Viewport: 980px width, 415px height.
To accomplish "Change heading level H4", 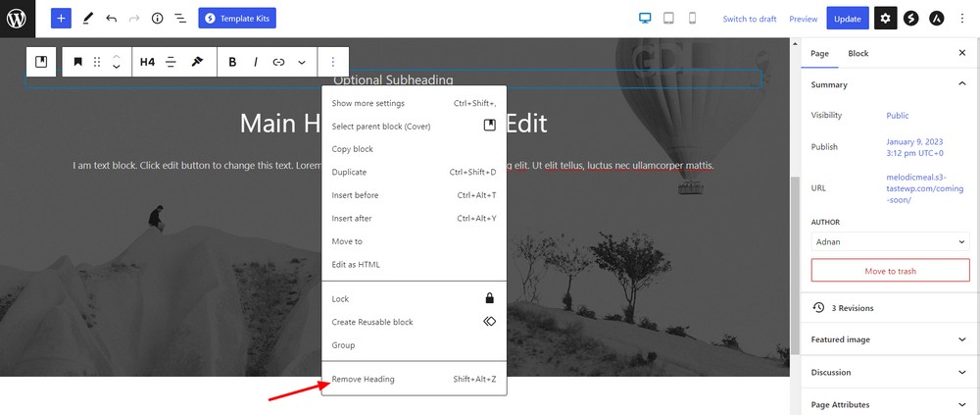I will click(147, 62).
